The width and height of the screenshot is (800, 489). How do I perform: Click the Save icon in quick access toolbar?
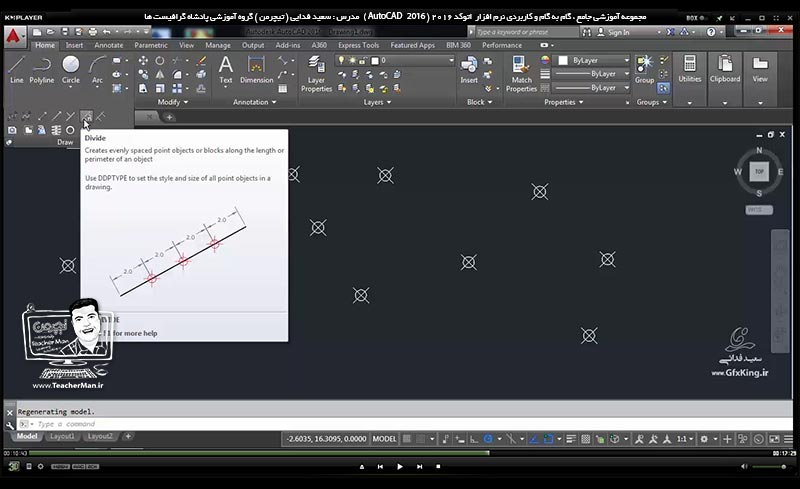coord(65,32)
